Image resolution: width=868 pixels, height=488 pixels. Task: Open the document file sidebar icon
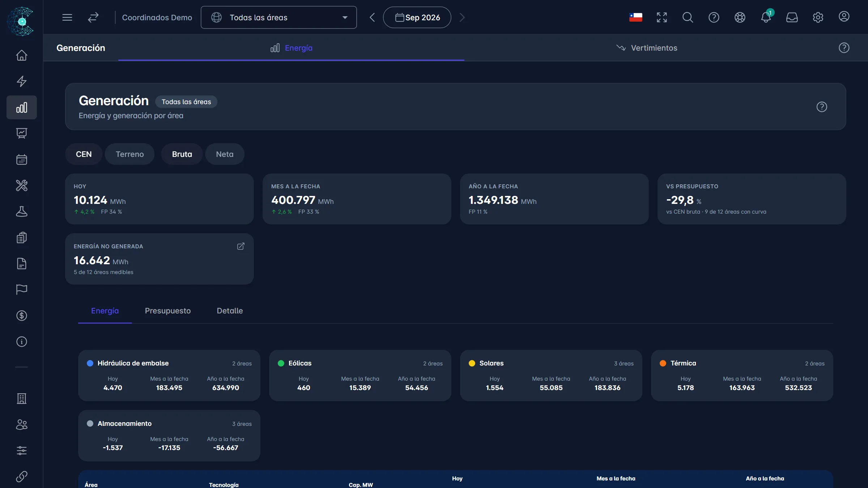point(22,264)
